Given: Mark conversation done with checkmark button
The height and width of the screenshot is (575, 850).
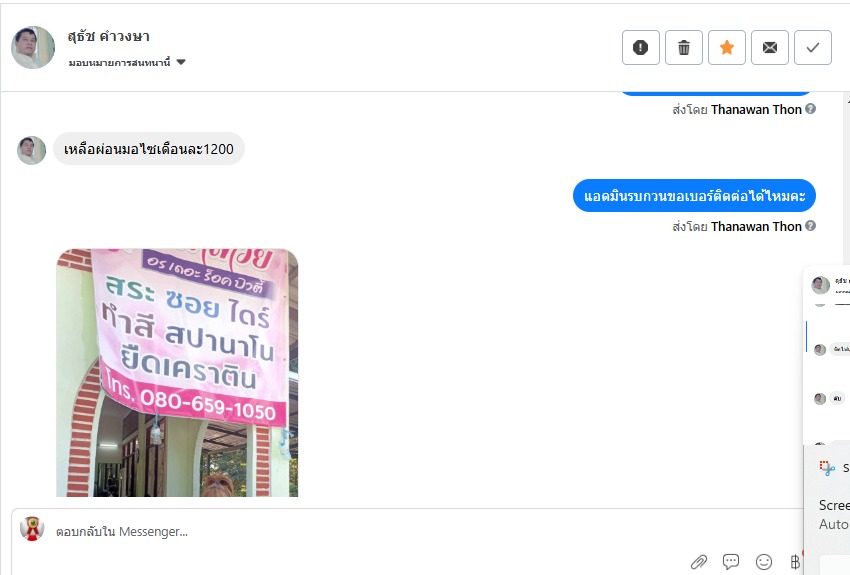Looking at the screenshot, I should [813, 48].
